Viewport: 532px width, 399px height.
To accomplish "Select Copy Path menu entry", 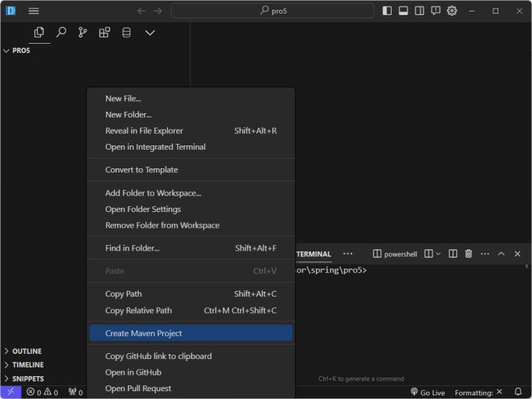I will click(x=191, y=294).
